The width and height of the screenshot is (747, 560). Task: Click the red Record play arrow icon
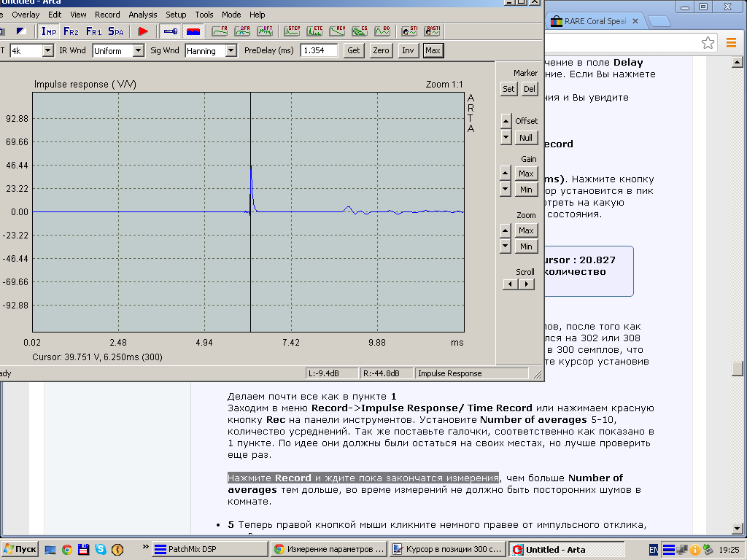pyautogui.click(x=144, y=31)
